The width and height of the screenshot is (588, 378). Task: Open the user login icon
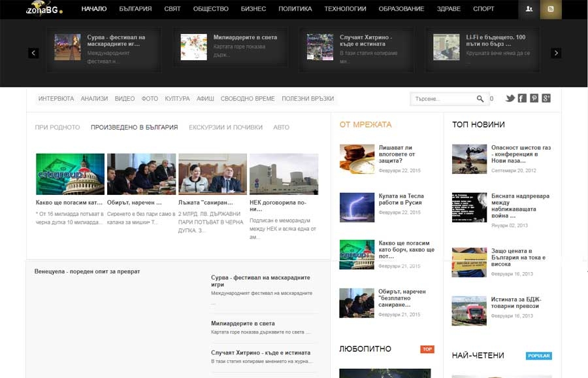tap(529, 9)
